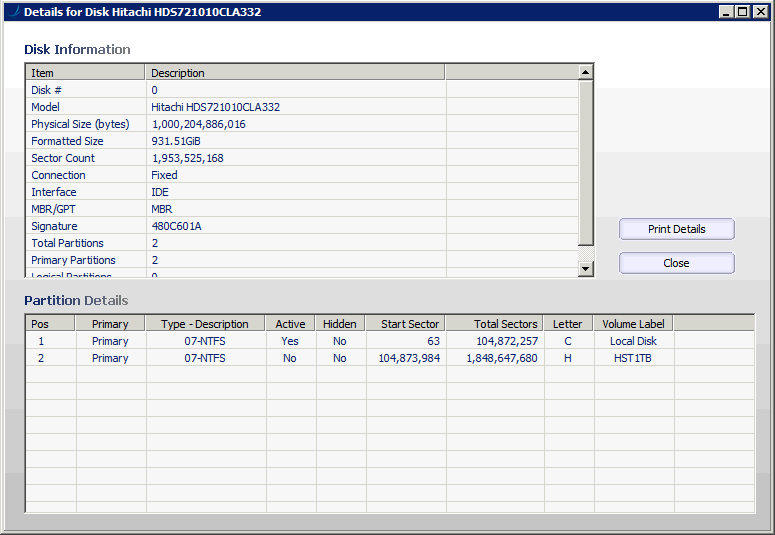
Task: Sort by Start Sector column header
Action: tap(405, 324)
